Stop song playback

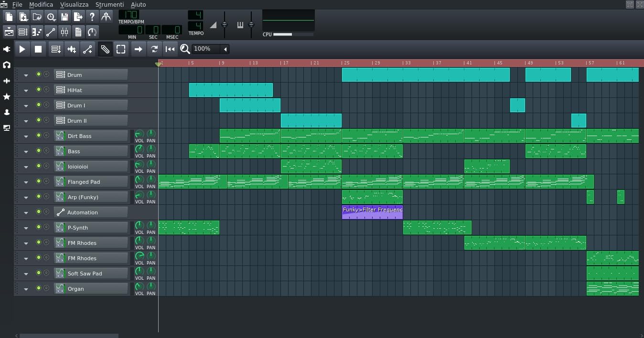click(x=38, y=49)
